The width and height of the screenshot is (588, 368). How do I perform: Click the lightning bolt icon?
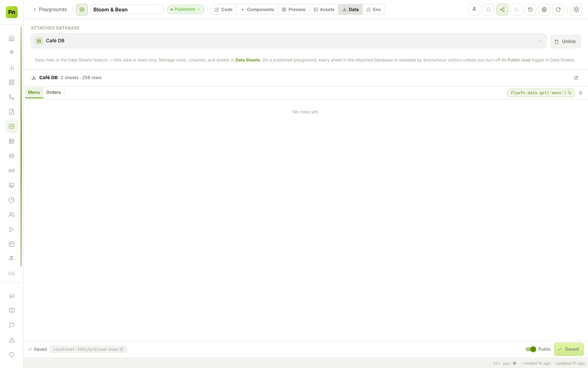point(581,93)
